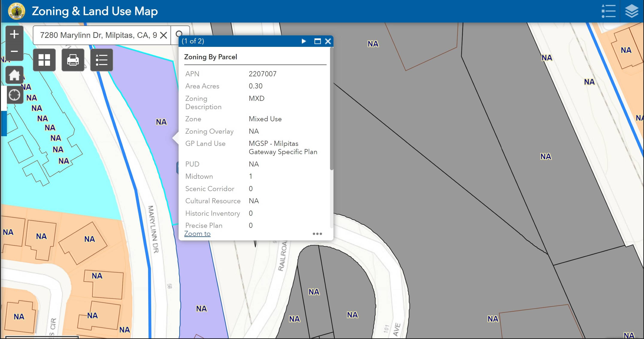Open the Print widget
The image size is (644, 339).
(x=73, y=60)
